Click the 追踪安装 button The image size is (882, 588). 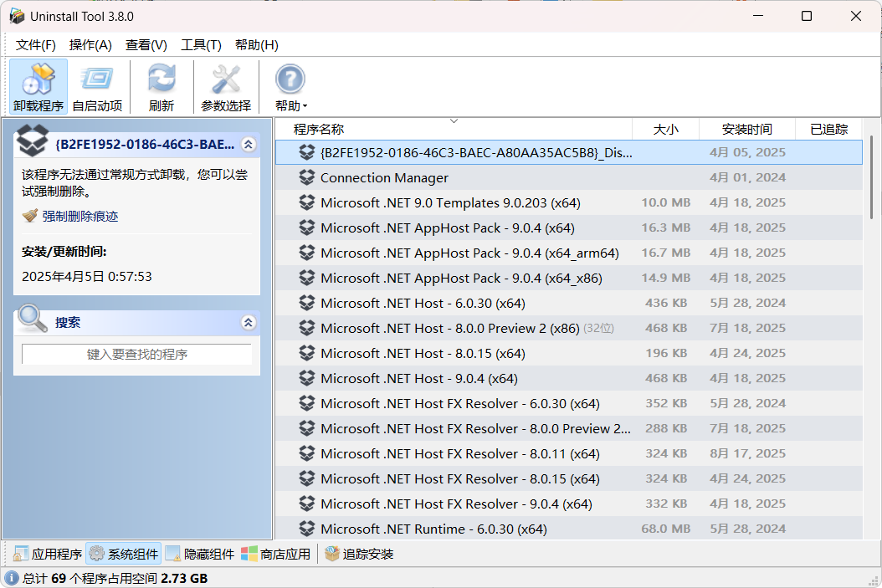[359, 555]
